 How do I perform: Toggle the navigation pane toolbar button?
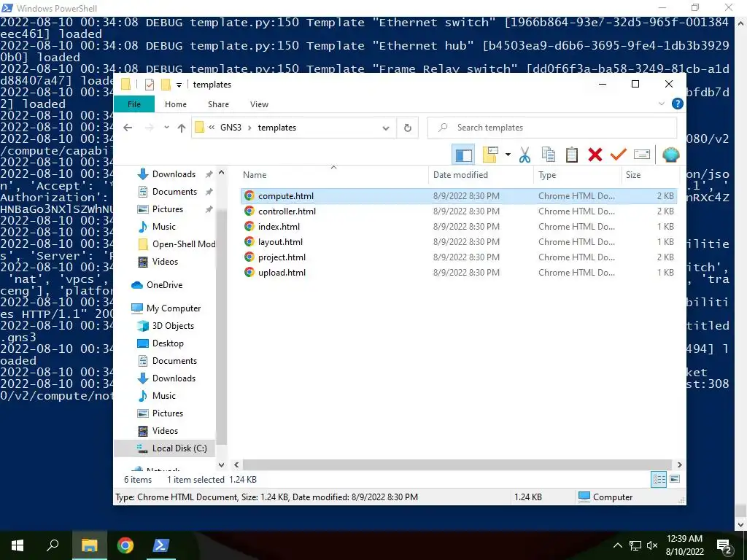pyautogui.click(x=463, y=155)
